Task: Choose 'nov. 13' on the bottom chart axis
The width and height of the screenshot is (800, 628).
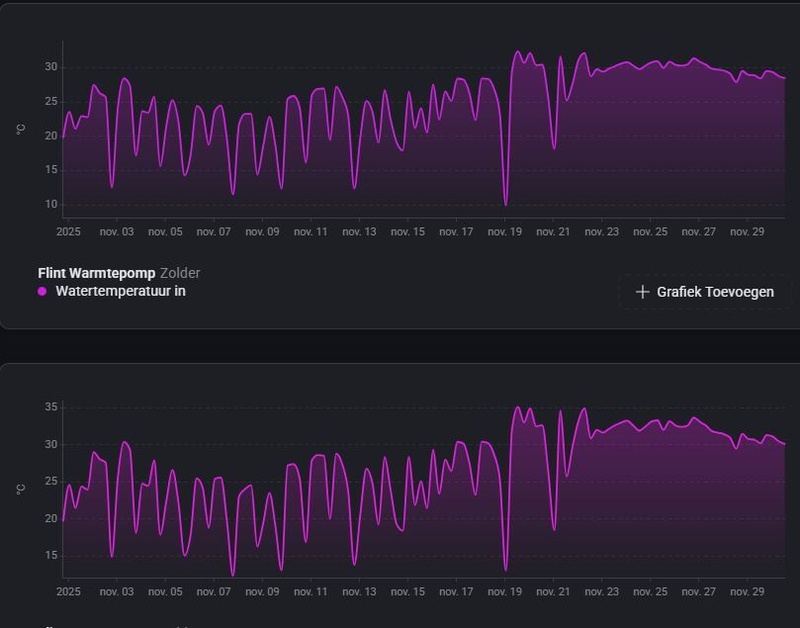Action: click(359, 592)
